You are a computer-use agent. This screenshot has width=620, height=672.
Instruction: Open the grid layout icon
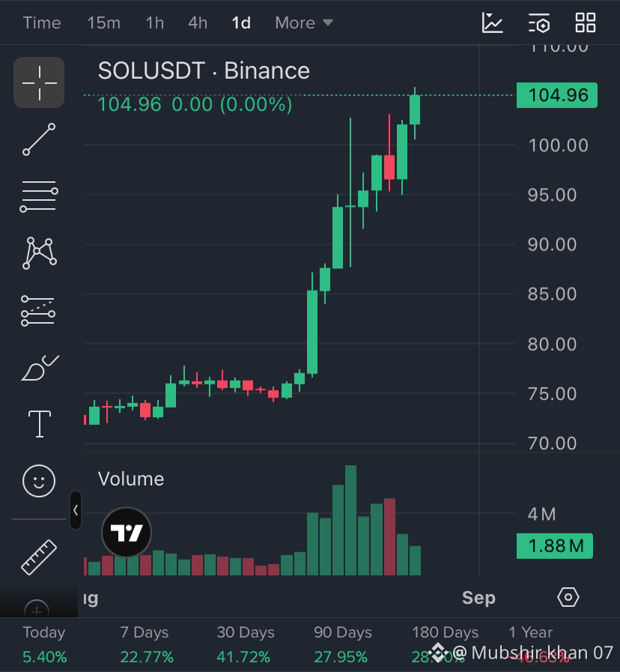click(x=586, y=22)
